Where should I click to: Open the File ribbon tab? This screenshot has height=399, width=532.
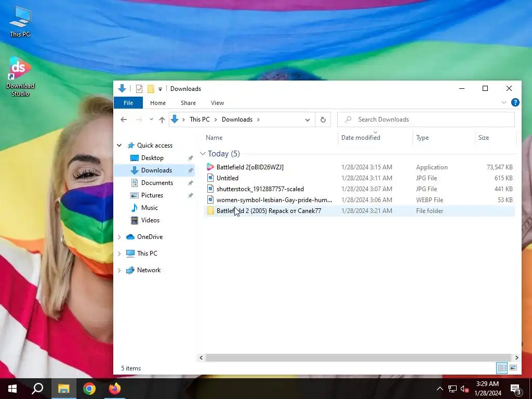(128, 103)
